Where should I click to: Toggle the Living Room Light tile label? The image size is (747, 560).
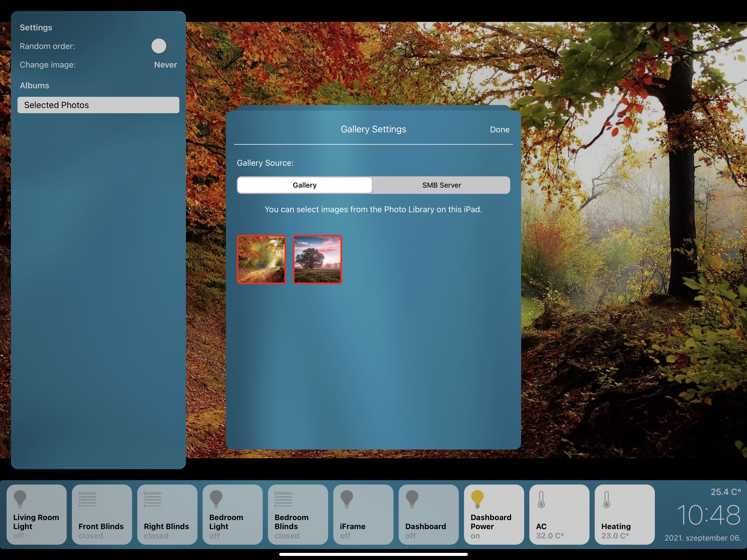click(36, 522)
